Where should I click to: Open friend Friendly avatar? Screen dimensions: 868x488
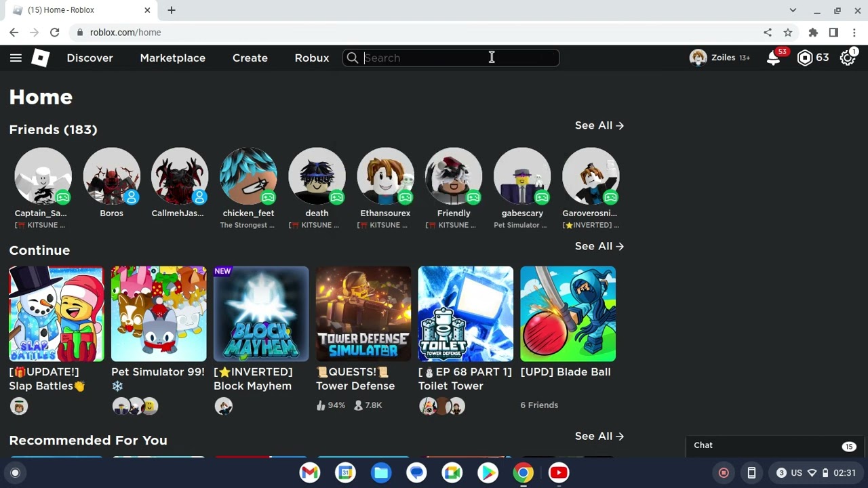(454, 176)
